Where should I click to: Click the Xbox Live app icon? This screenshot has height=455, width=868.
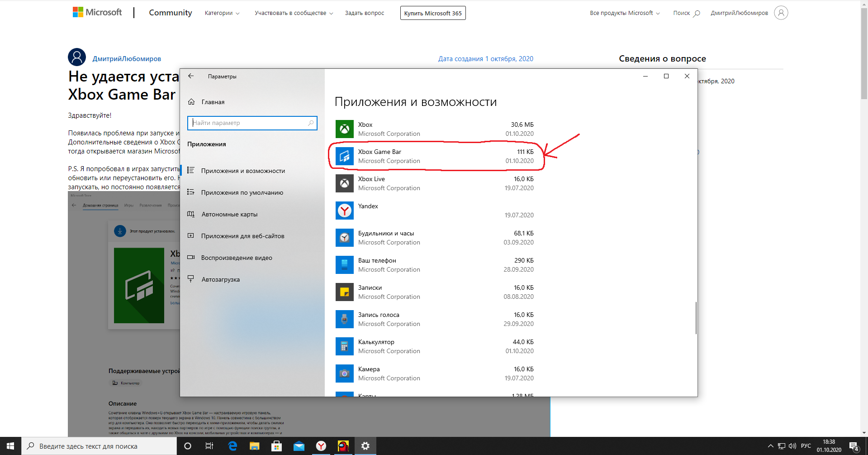[344, 183]
